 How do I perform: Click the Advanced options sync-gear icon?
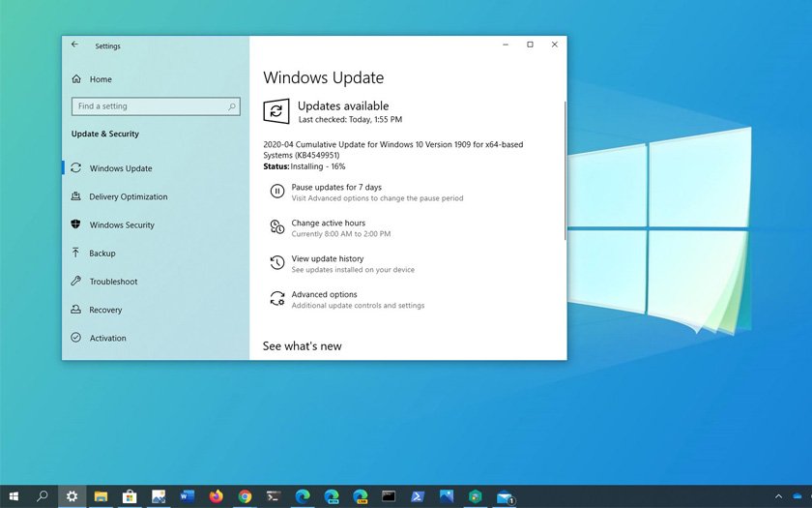[x=276, y=299]
